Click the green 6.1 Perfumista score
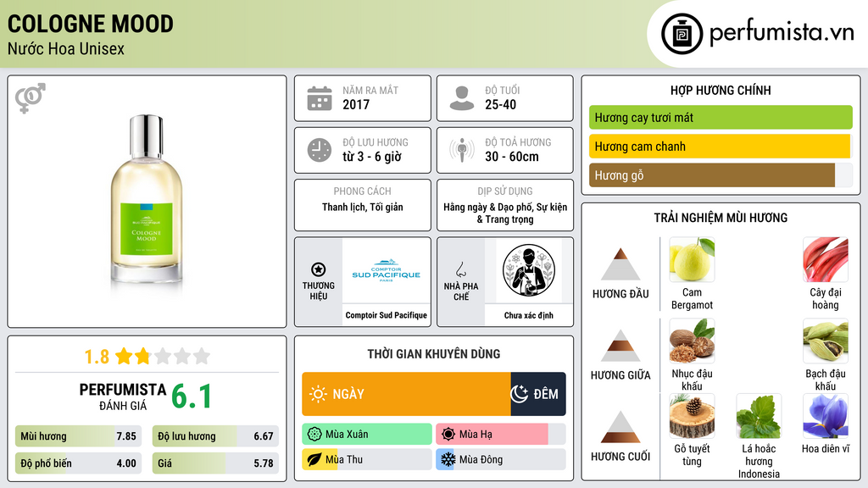 point(192,396)
